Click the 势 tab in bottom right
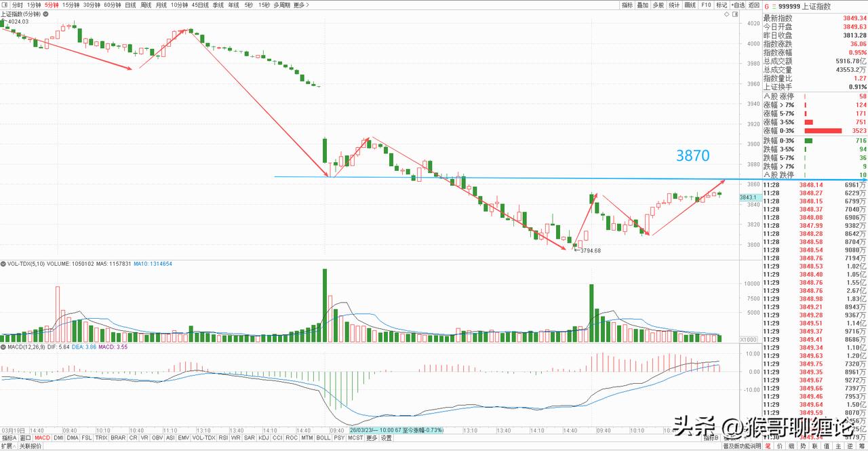868x451 pixels. (803, 446)
